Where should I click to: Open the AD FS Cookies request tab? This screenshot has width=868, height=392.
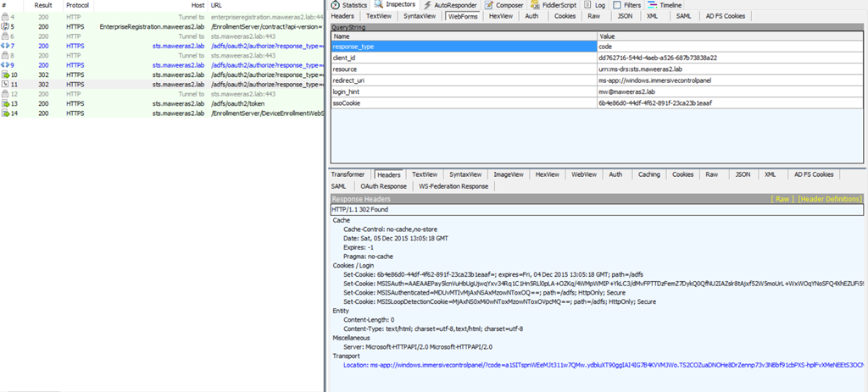(x=726, y=16)
